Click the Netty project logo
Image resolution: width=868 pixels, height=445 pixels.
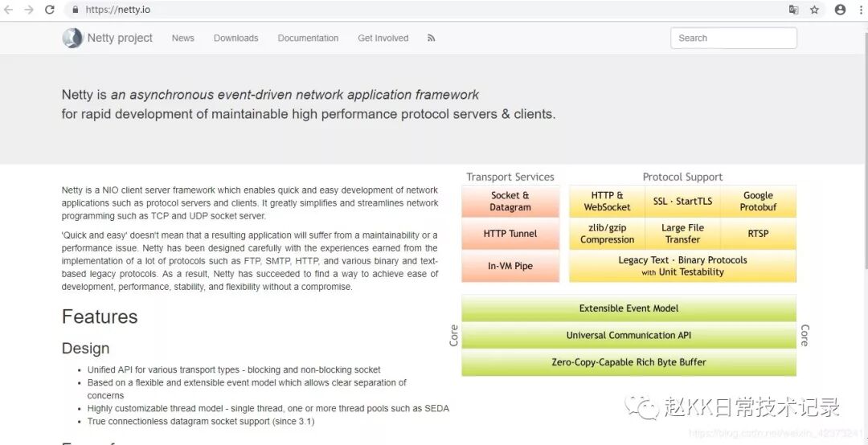click(72, 38)
